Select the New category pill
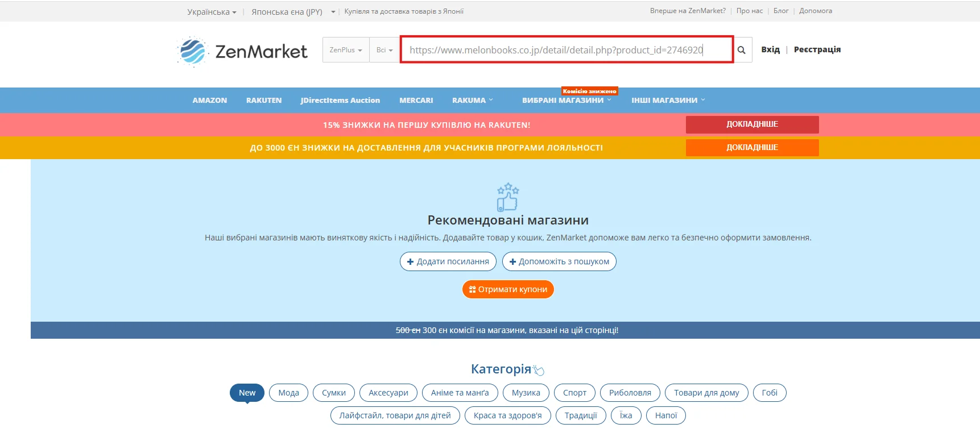This screenshot has height=445, width=980. pyautogui.click(x=247, y=393)
